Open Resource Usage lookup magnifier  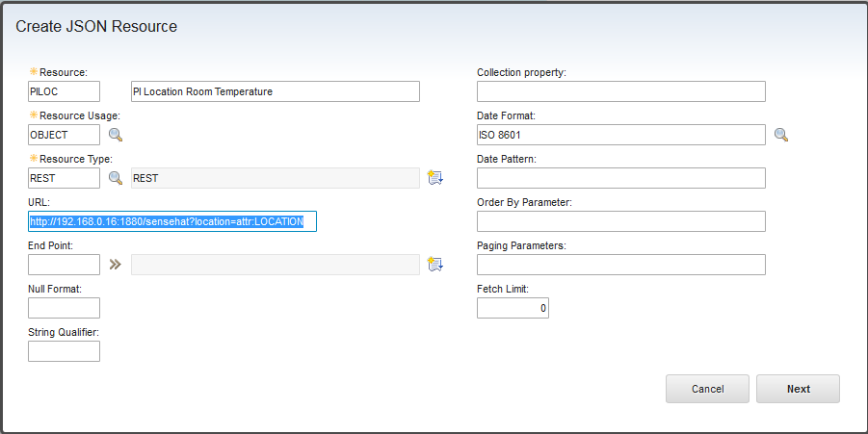point(116,135)
